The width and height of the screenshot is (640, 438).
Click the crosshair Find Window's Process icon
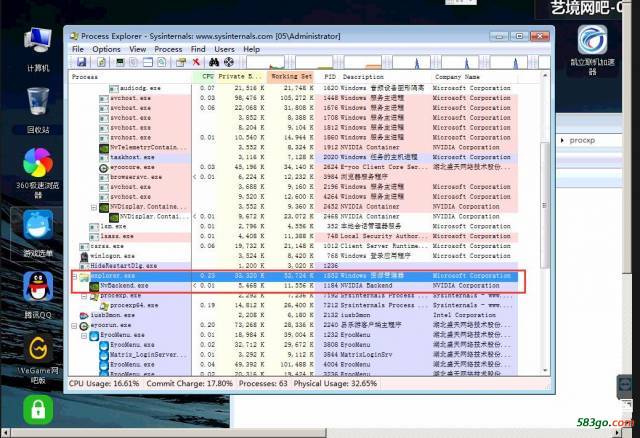point(229,62)
